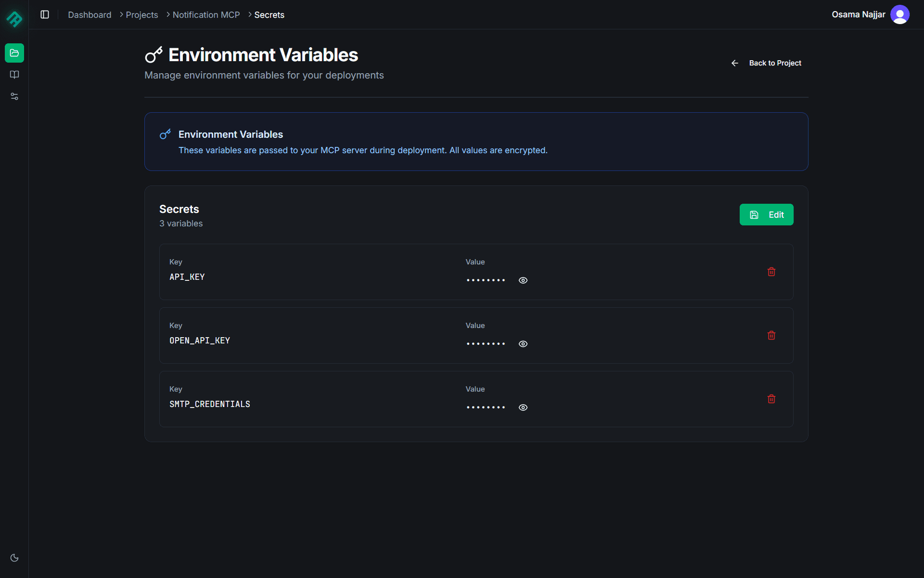Show the OPEN_API_KEY value

click(x=523, y=344)
